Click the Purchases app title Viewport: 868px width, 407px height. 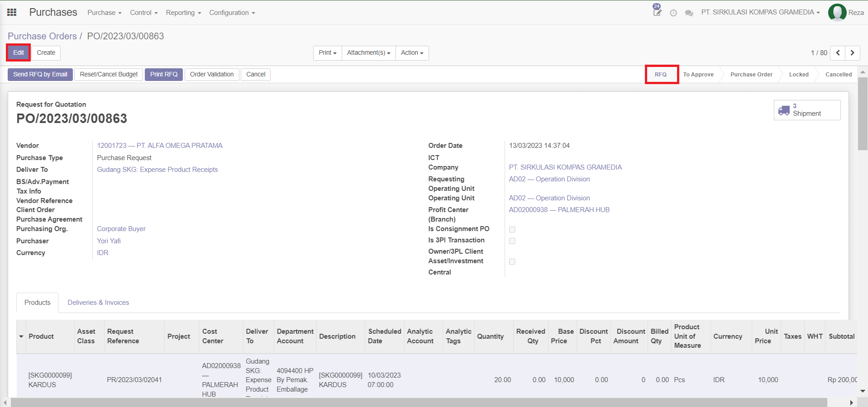(x=53, y=12)
